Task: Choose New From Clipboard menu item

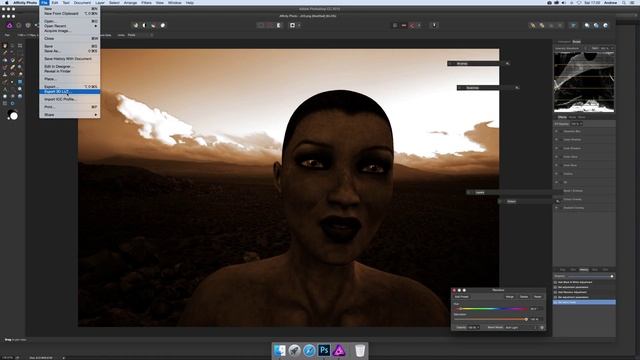Action: [70, 13]
